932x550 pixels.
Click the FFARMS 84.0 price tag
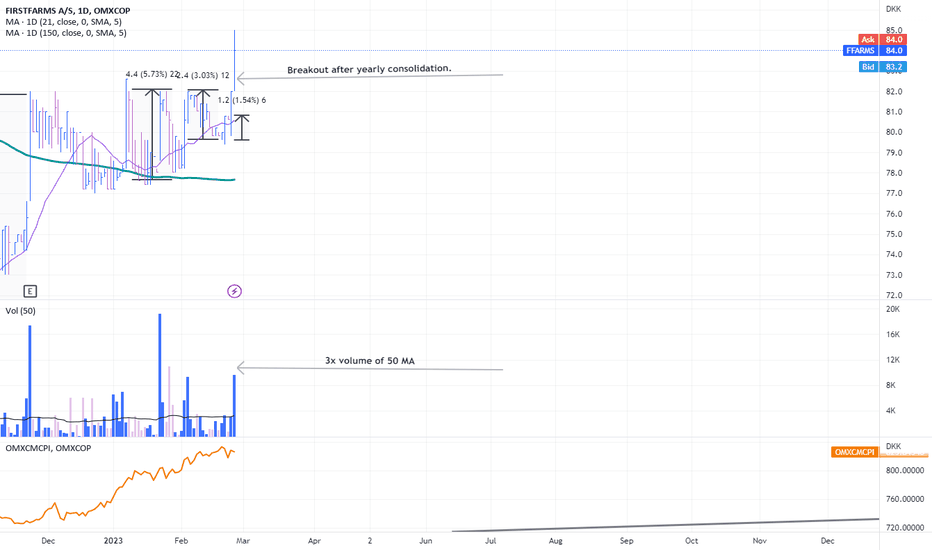coord(875,51)
